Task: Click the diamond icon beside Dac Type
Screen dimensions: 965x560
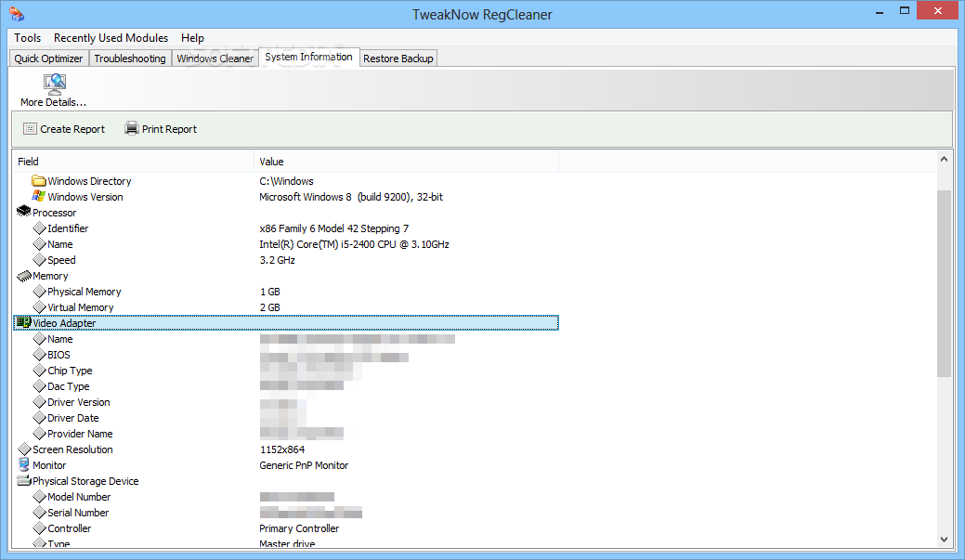Action: [x=39, y=385]
